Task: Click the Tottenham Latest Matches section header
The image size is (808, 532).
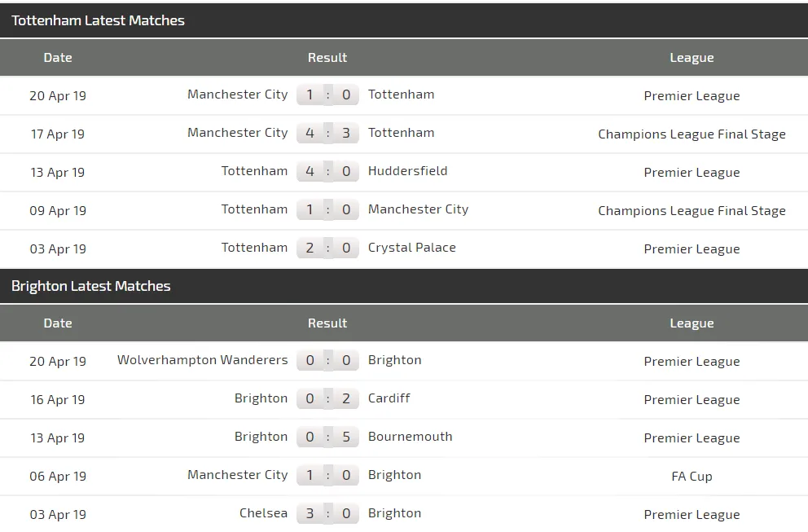Action: pyautogui.click(x=98, y=20)
